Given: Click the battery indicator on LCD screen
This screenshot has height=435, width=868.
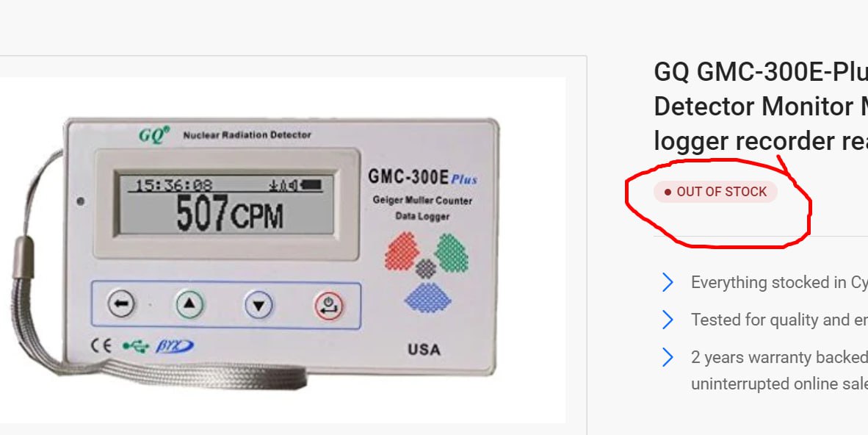Looking at the screenshot, I should (x=310, y=184).
